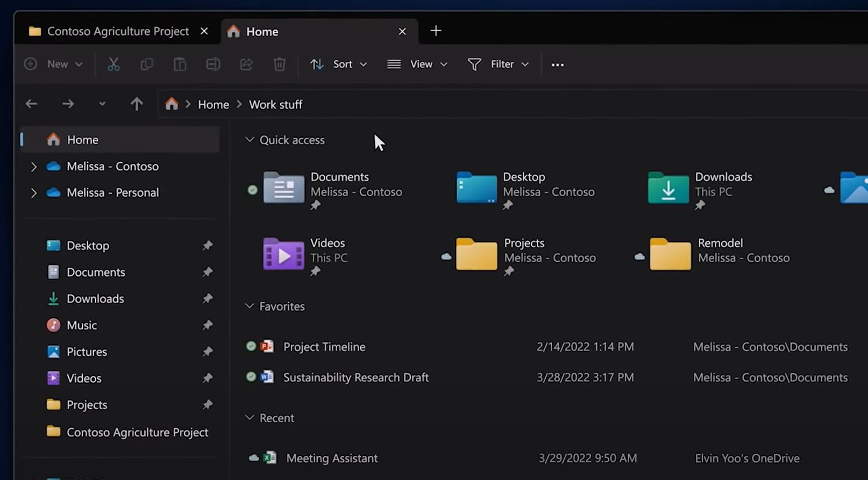
Task: Open Contoso Agriculture Project in sidebar
Action: [137, 432]
